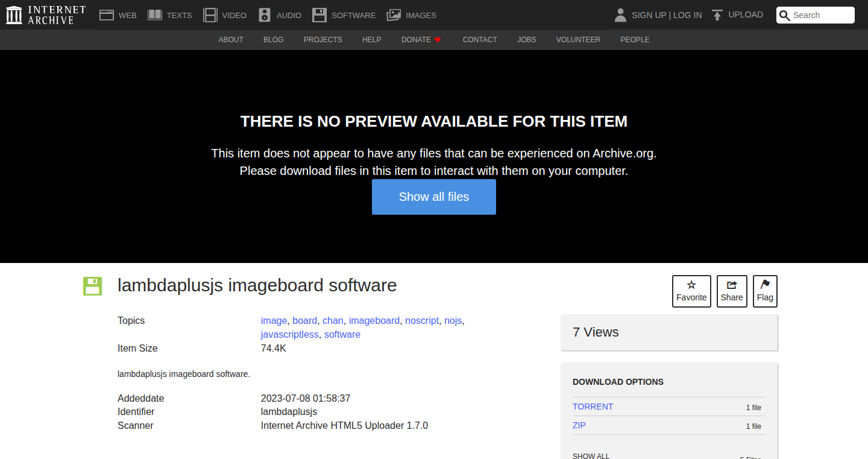Download the ZIP option
Viewport: 868px width, 459px height.
tap(579, 425)
